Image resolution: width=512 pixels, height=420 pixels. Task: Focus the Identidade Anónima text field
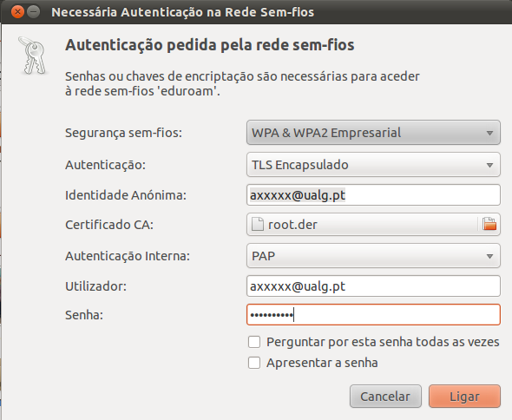click(373, 195)
